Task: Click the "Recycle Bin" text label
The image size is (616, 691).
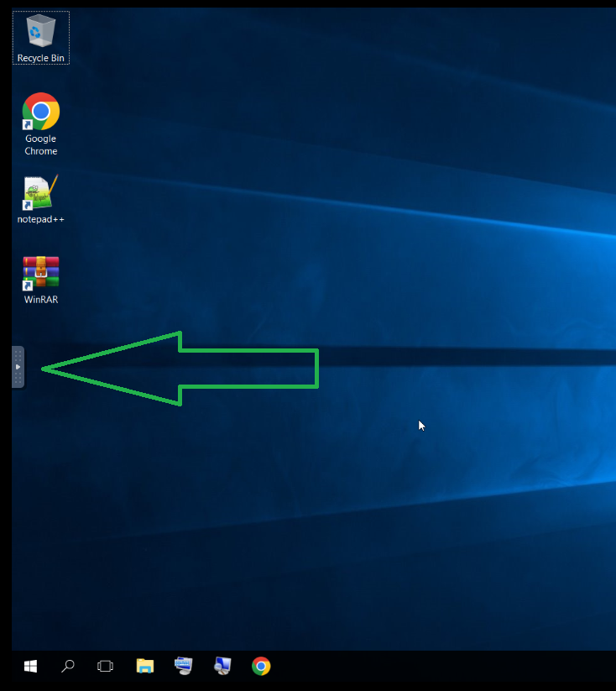Action: pos(40,58)
